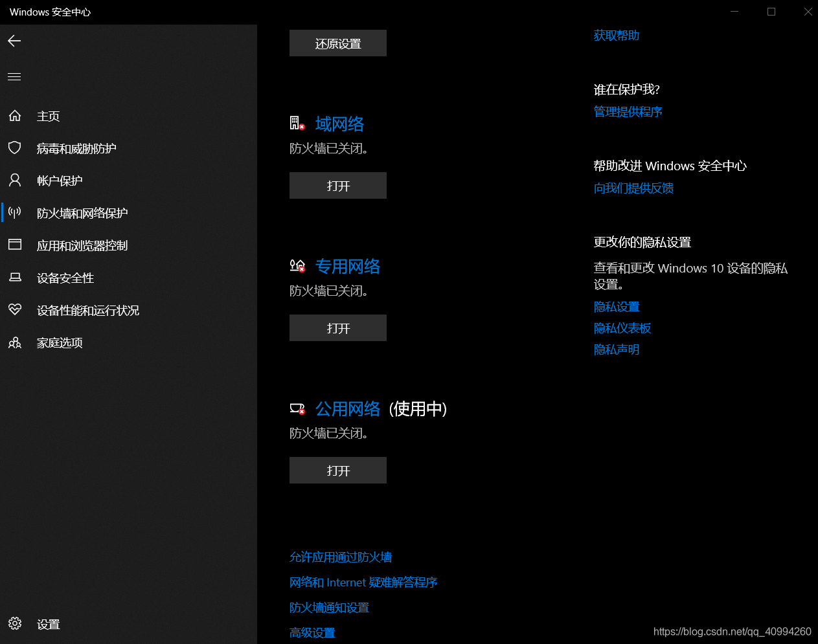
Task: Open 帐户保护 in the sidebar
Action: (x=128, y=181)
